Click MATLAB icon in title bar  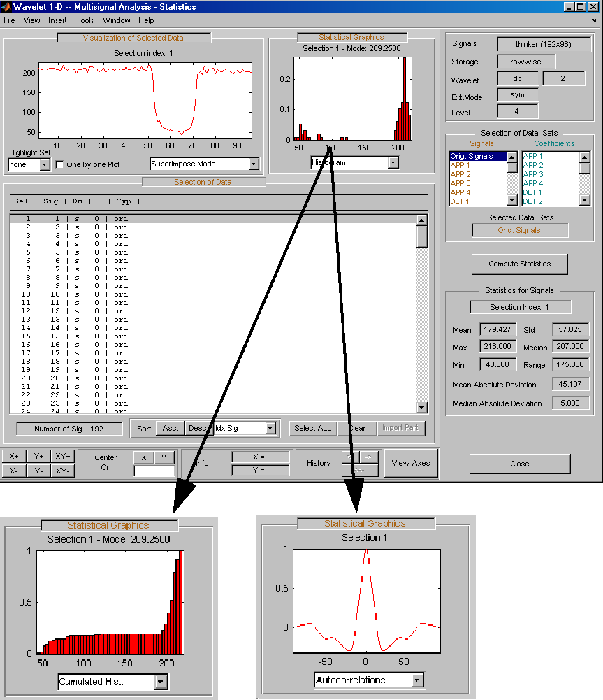coord(6,7)
